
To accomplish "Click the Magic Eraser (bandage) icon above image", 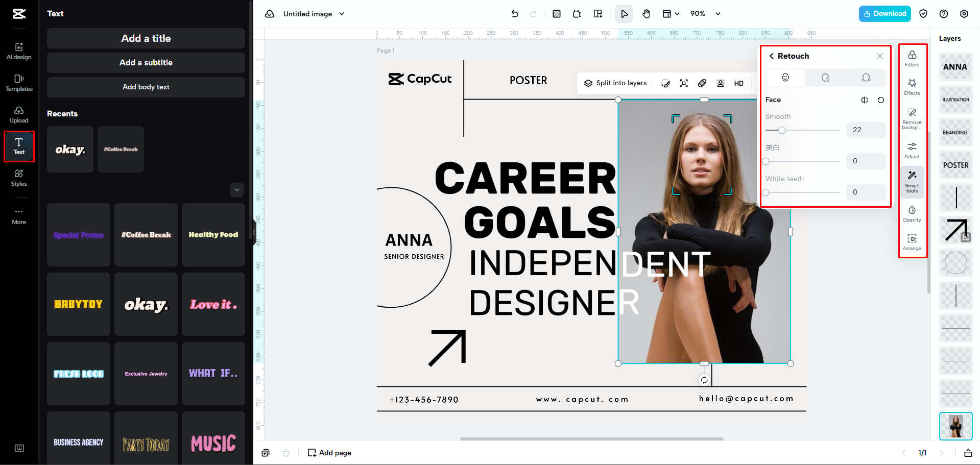I will 702,83.
